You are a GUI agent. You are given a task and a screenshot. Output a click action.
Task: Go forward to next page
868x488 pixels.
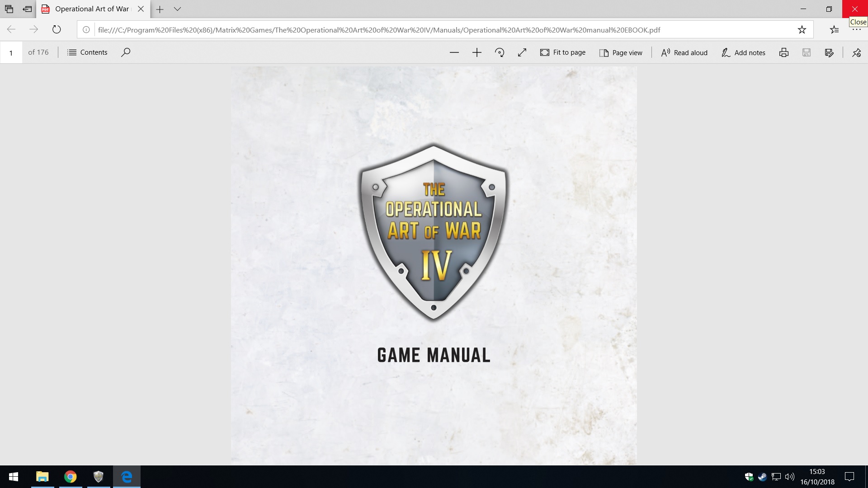[34, 30]
